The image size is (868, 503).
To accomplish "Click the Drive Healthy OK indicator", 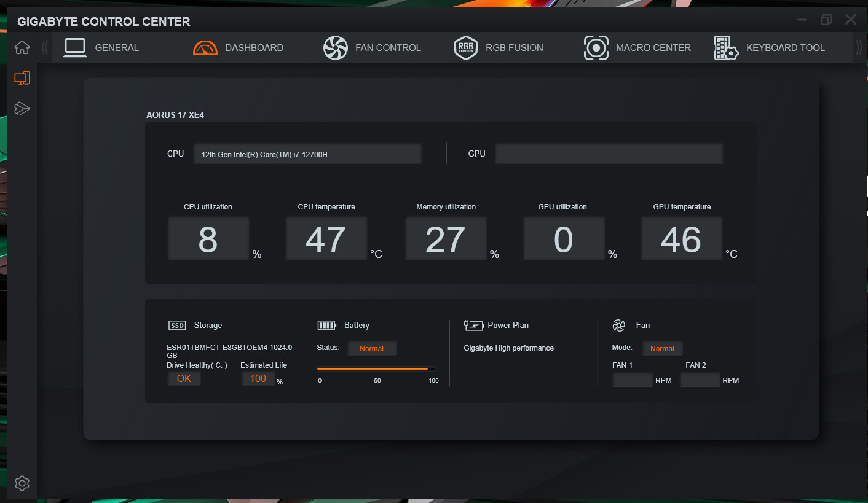I will [x=184, y=379].
